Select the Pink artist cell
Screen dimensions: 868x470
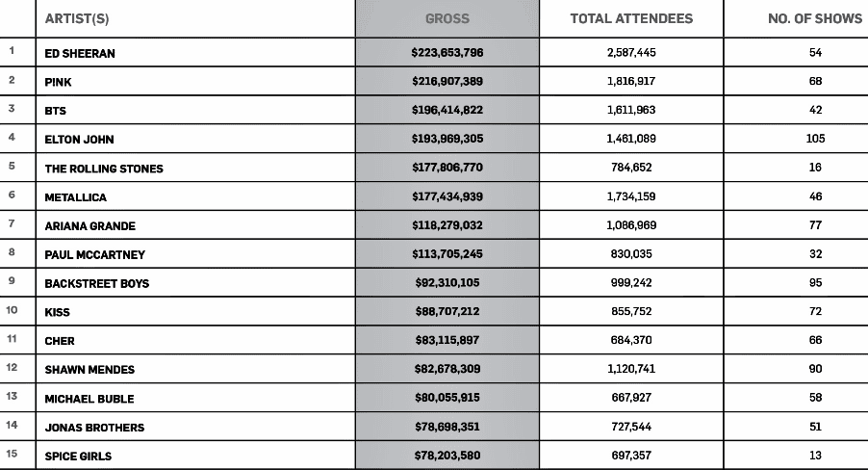tap(58, 82)
